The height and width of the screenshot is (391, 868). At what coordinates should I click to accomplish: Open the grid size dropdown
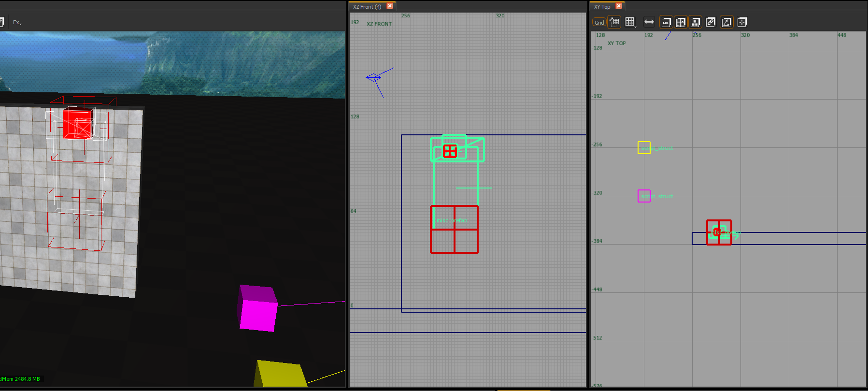630,22
